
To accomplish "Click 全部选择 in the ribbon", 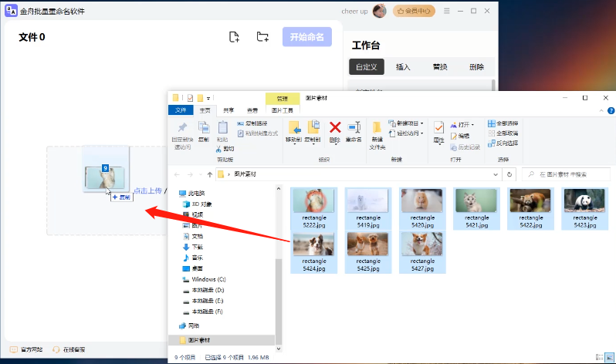I will 503,123.
